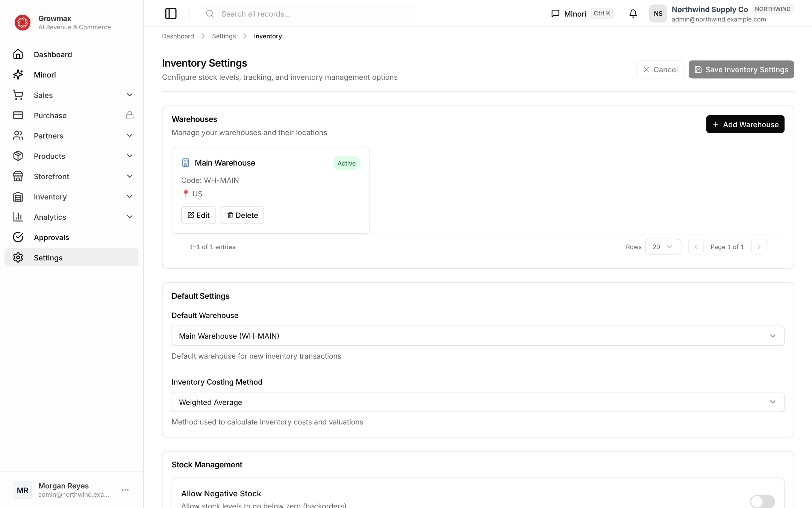
Task: Click the Settings gear icon in sidebar
Action: 18,258
